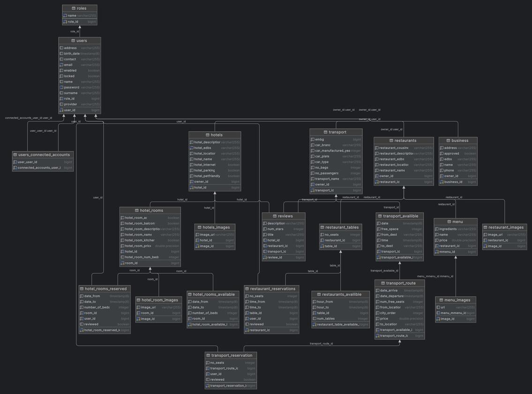Click the table icon in transport_reservation header
Screen dimensions: 532x394
[208, 356]
